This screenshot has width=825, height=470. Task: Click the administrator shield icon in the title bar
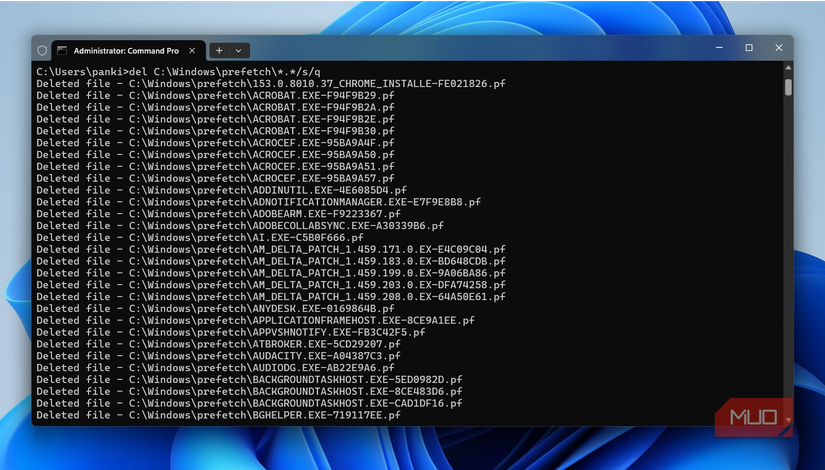42,51
